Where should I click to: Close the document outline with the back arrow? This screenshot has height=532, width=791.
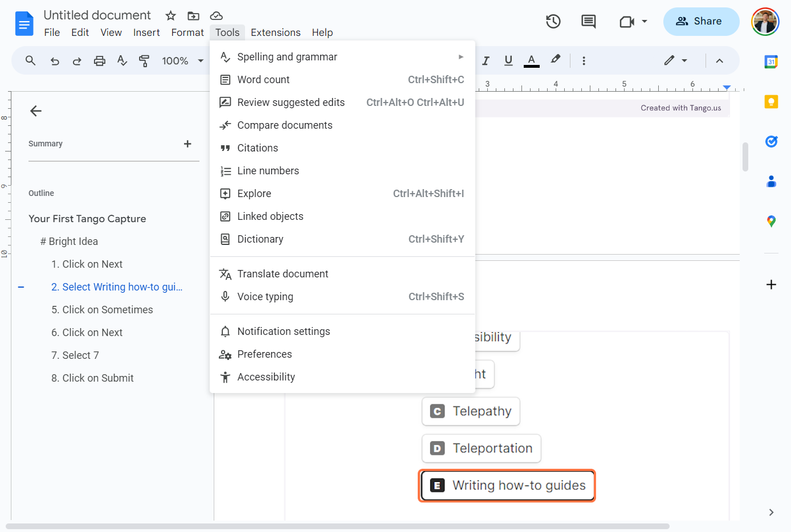pyautogui.click(x=36, y=111)
